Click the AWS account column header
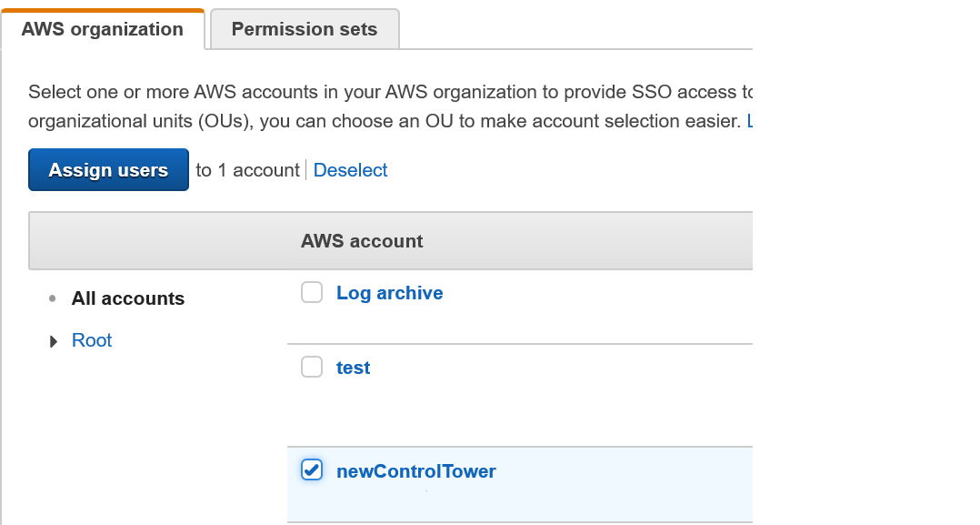 click(x=362, y=240)
